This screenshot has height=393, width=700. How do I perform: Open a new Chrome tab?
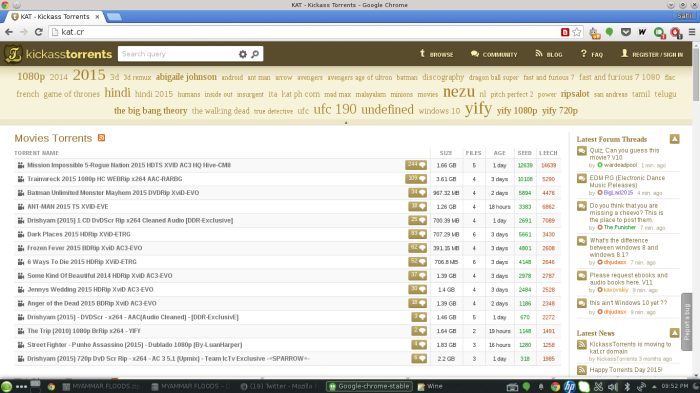(x=114, y=17)
